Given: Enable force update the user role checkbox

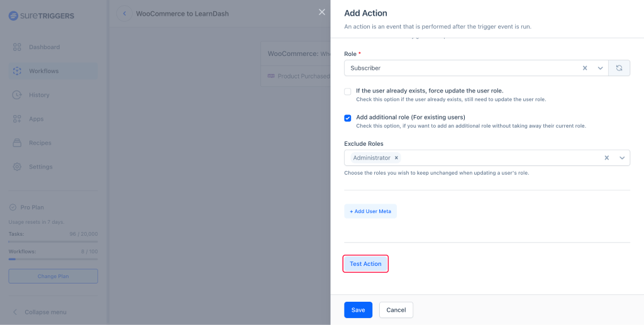Looking at the screenshot, I should point(347,92).
